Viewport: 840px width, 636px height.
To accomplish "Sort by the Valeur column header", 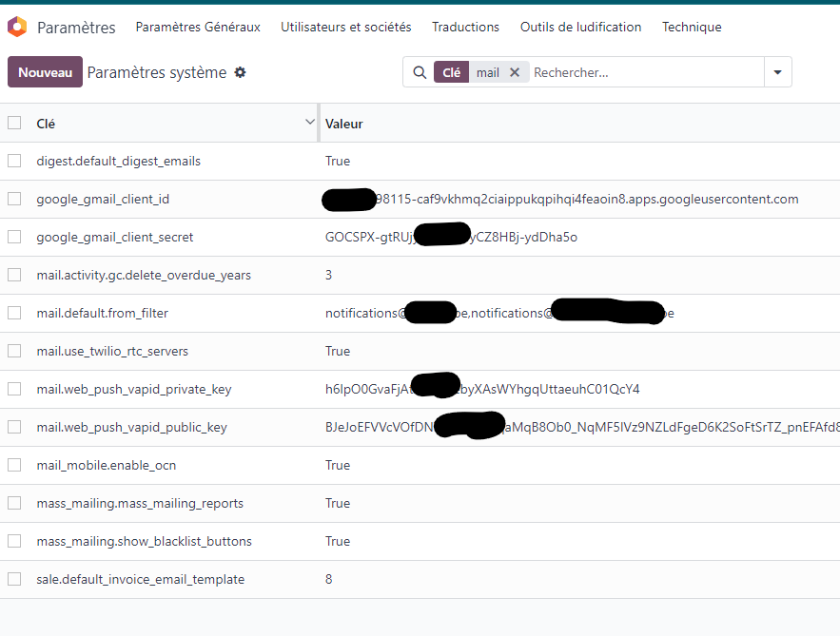I will coord(344,124).
